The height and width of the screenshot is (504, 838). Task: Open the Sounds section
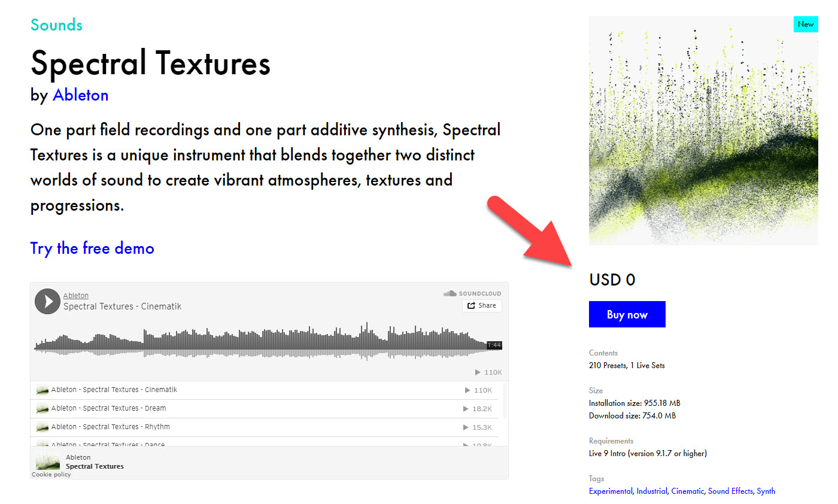pyautogui.click(x=56, y=25)
